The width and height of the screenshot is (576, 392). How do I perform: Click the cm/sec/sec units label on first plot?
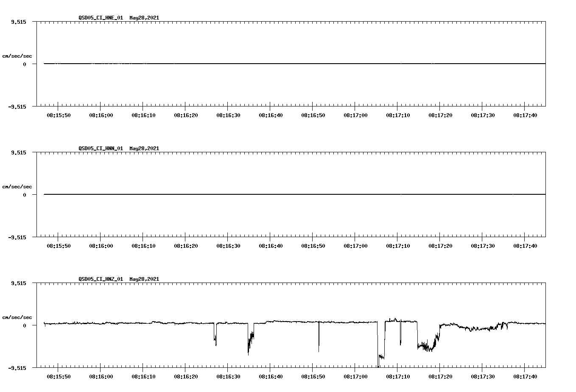(x=17, y=56)
